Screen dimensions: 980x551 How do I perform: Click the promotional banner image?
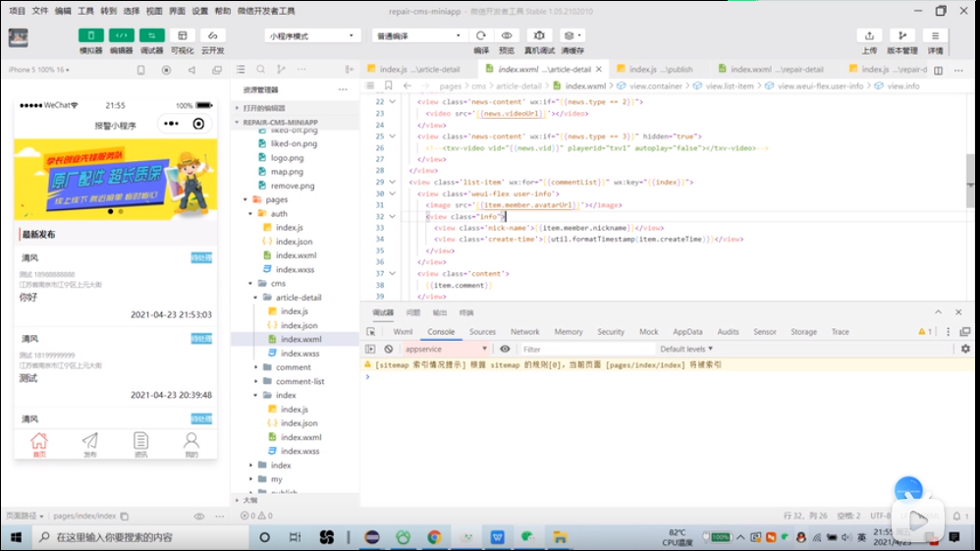[x=116, y=178]
